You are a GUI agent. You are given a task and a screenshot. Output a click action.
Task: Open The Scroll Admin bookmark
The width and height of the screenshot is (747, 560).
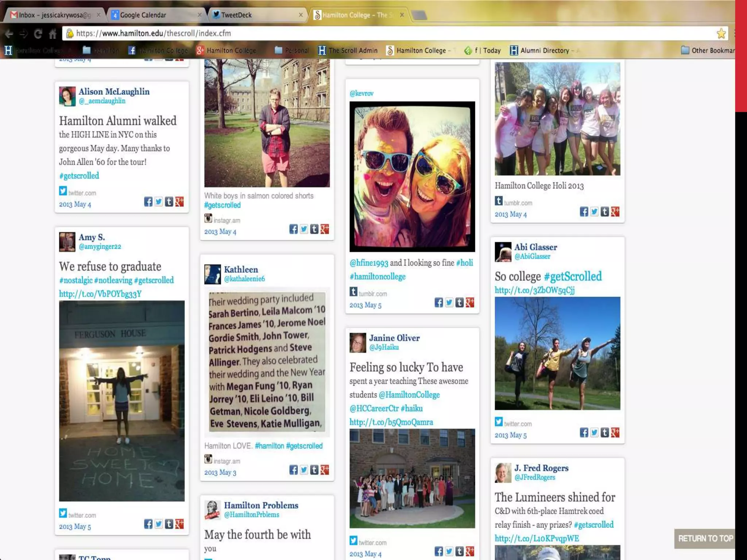click(348, 50)
